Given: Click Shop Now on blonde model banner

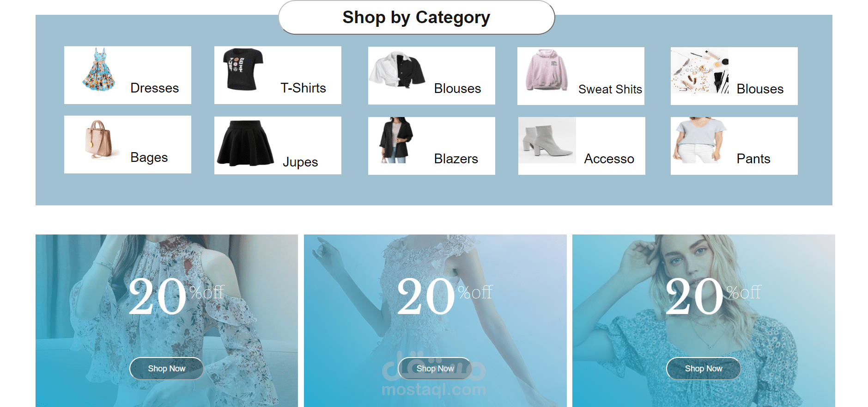Looking at the screenshot, I should coord(704,369).
